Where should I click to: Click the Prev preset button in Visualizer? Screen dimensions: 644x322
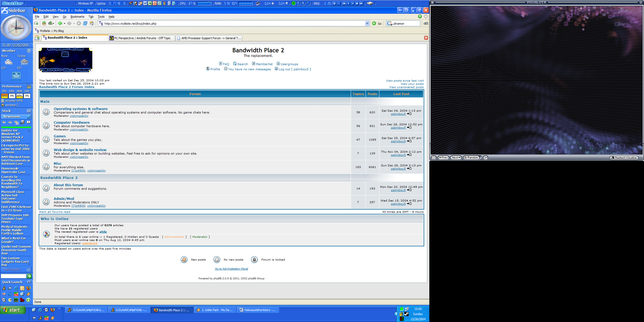tap(444, 158)
